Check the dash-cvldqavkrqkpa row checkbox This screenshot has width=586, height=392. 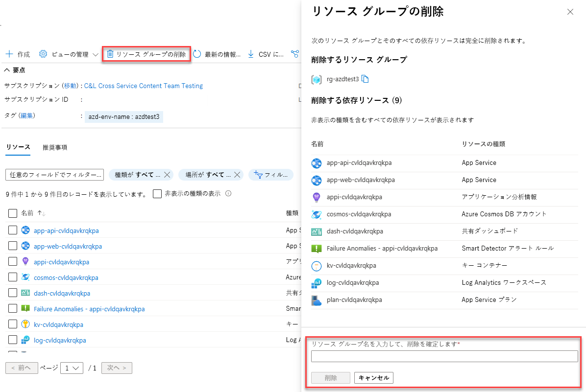(13, 293)
